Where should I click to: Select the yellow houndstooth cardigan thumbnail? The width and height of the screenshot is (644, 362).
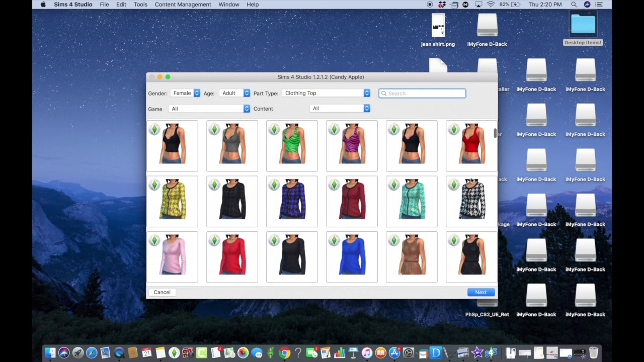pyautogui.click(x=172, y=202)
